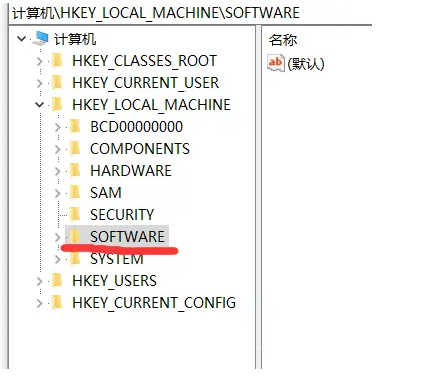Click the computer icon at the tree root
437x379 pixels.
coord(40,39)
